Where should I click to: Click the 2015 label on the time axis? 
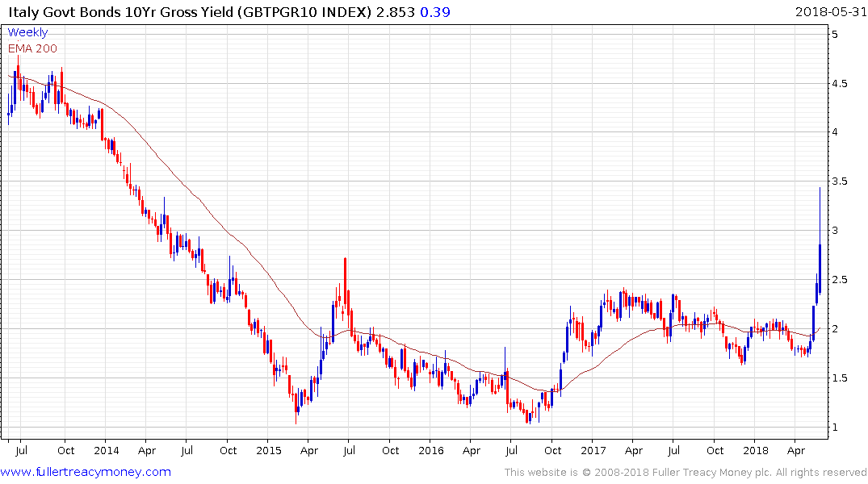268,449
